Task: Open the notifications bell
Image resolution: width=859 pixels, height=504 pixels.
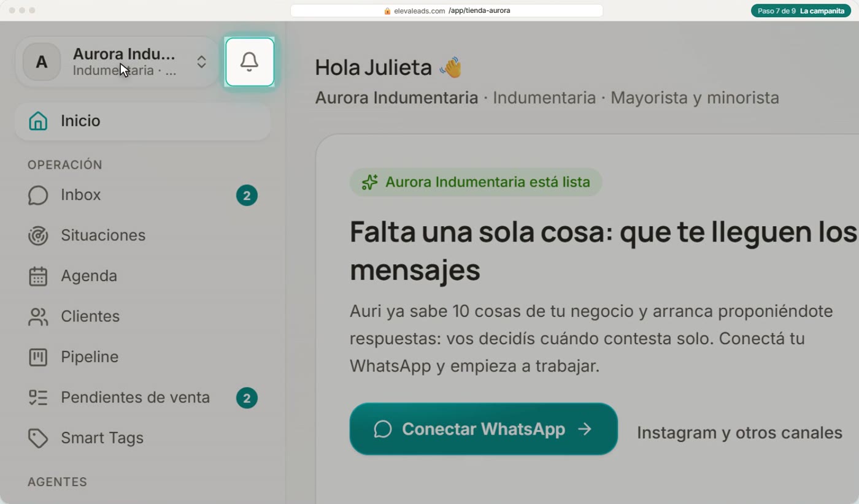Action: pyautogui.click(x=250, y=62)
